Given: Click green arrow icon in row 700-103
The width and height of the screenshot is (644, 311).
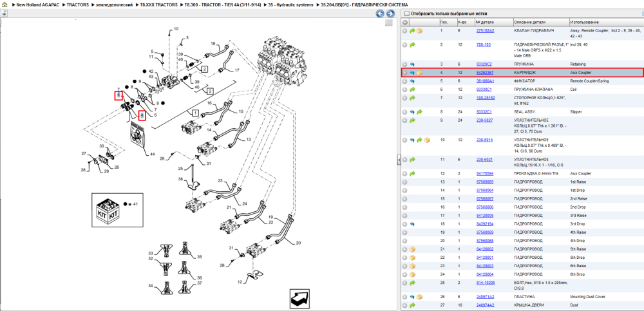Looking at the screenshot, I should [412, 44].
